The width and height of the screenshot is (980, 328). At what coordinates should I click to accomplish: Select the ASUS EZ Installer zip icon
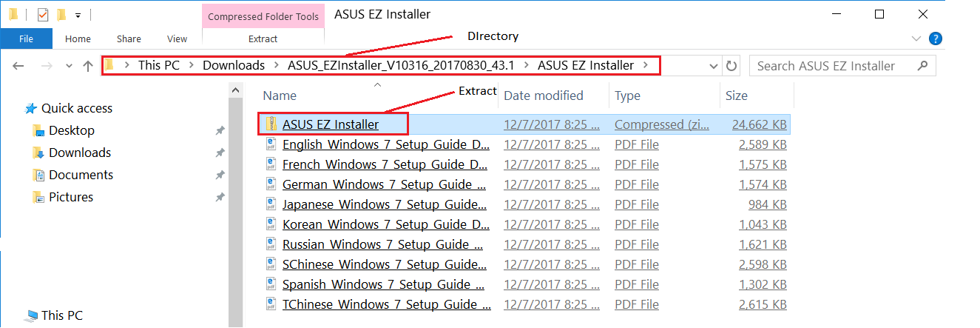pyautogui.click(x=271, y=124)
